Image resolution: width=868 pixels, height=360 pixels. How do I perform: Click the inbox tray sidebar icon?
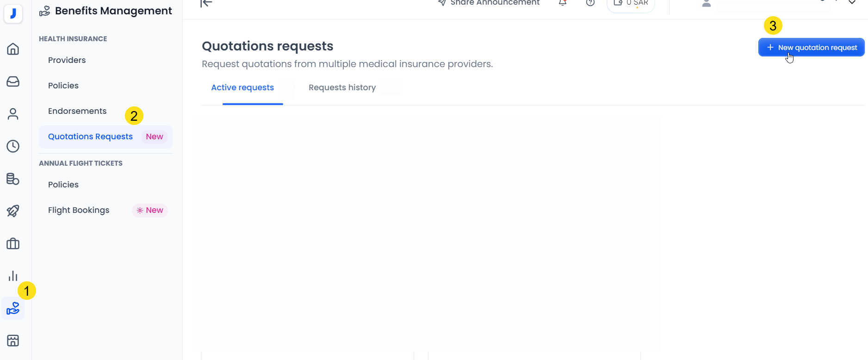[13, 81]
